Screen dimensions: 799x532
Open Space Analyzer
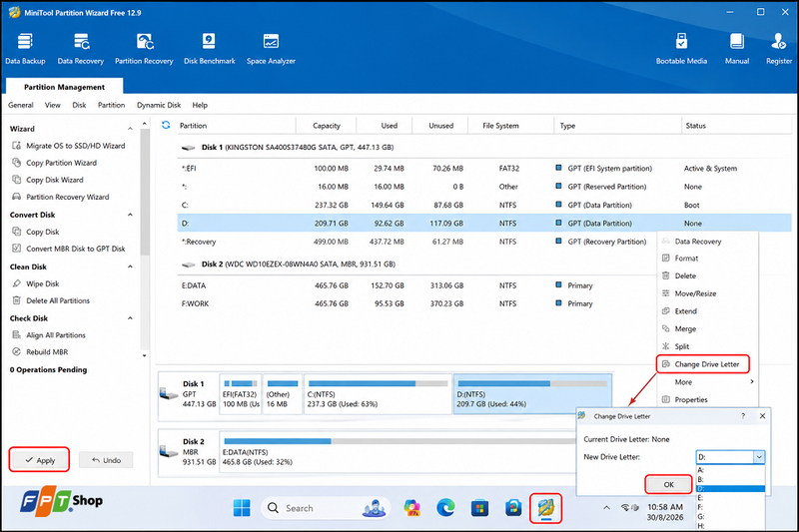click(x=271, y=49)
